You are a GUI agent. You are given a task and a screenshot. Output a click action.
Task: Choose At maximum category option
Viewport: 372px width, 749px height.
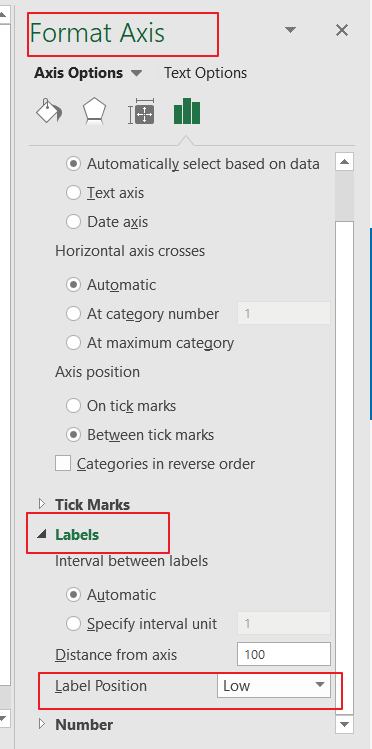(x=74, y=343)
